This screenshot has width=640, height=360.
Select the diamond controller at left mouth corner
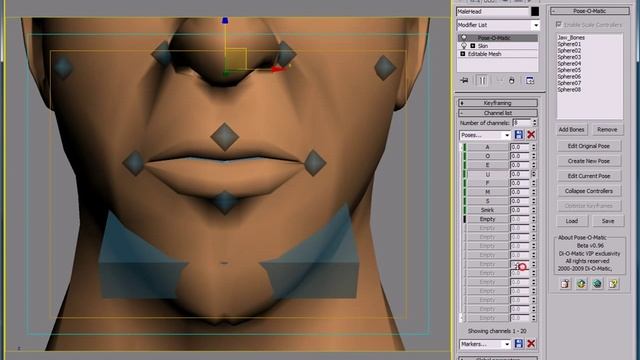[134, 163]
